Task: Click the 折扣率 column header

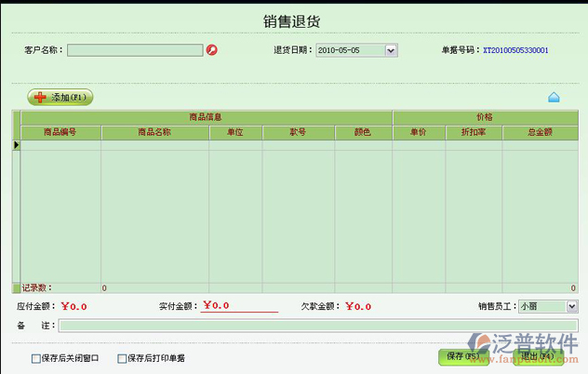Action: coord(474,132)
